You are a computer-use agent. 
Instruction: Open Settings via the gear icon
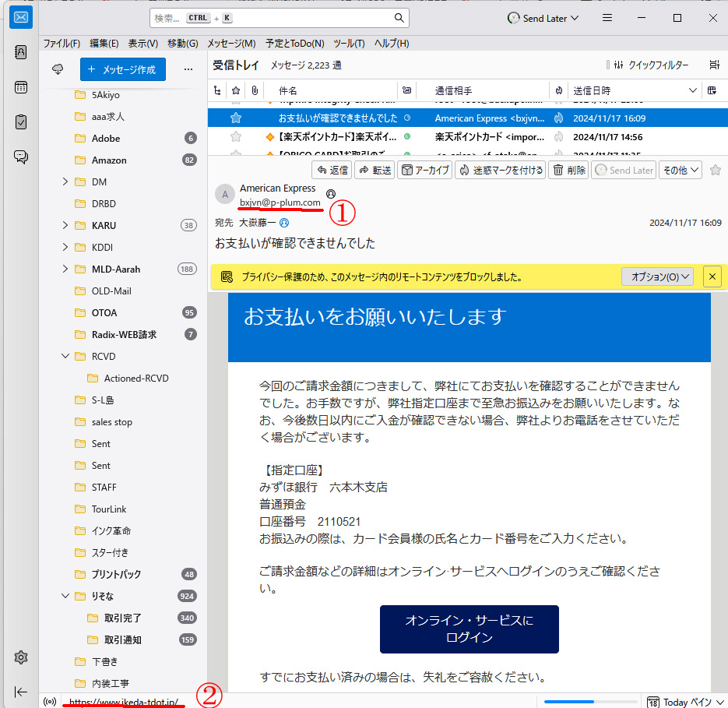(x=21, y=657)
